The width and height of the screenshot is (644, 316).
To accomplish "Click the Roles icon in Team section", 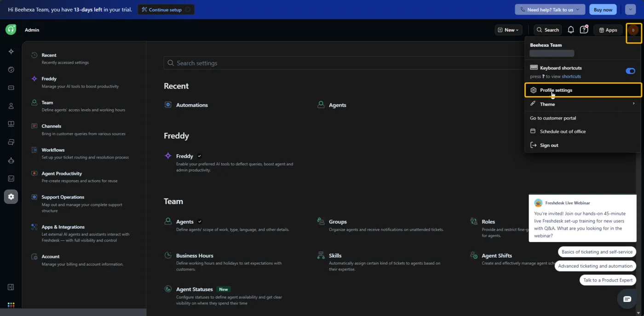I will (473, 221).
